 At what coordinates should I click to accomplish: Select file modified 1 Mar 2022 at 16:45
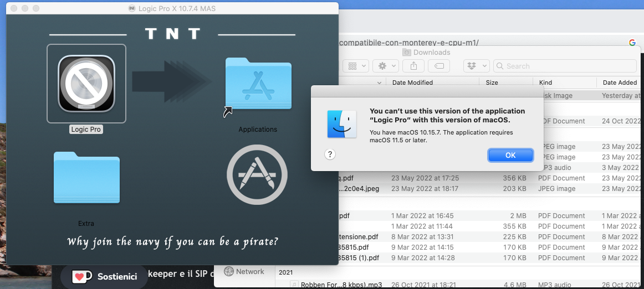click(458, 215)
